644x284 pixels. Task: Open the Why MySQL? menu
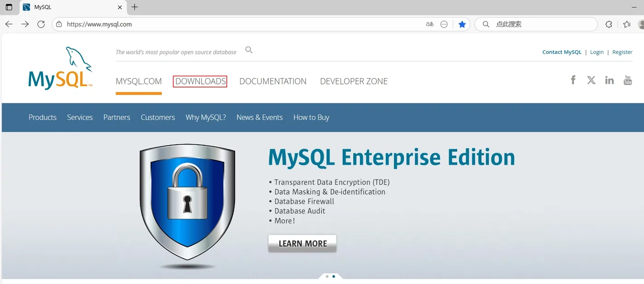(x=206, y=117)
